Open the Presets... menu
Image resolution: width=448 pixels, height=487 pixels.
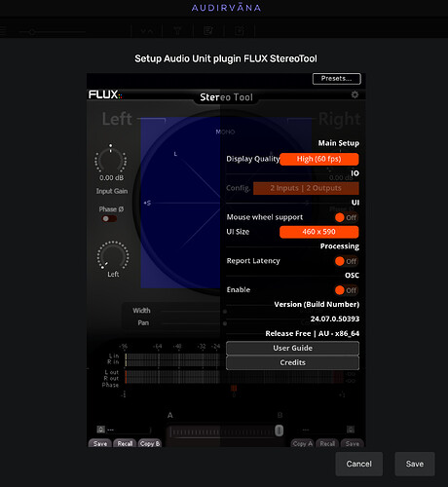[x=337, y=79]
